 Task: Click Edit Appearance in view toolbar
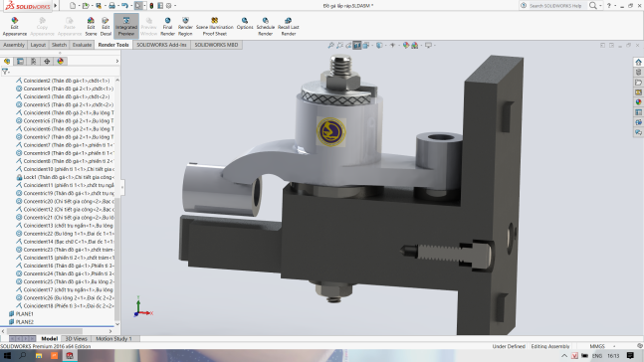406,45
